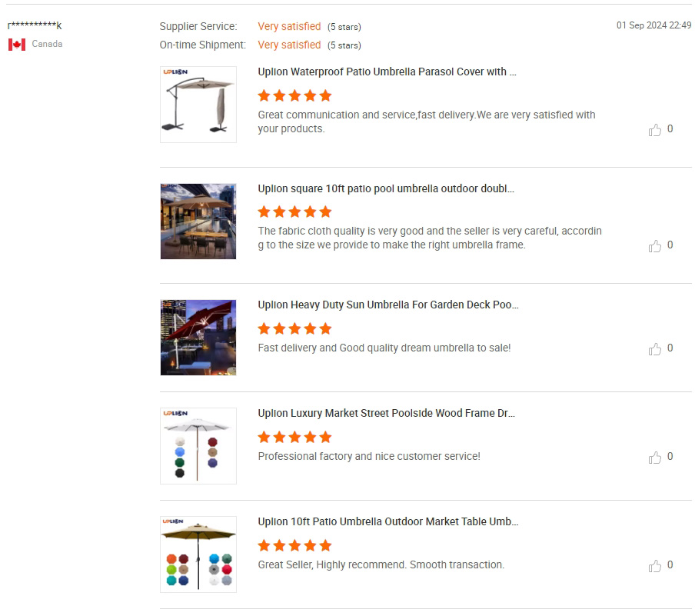Open Waterproof Patio Umbrella Parasol Cover thumbnail
695x616 pixels.
(x=198, y=105)
